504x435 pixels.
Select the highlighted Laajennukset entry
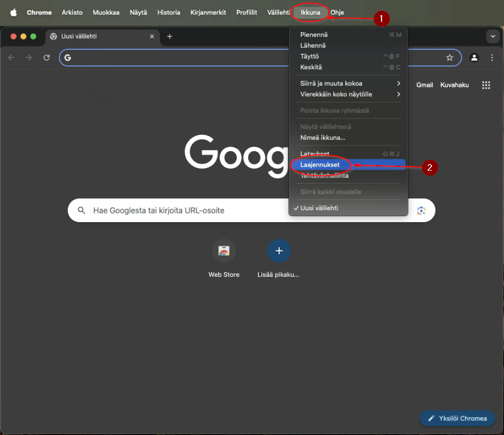348,165
